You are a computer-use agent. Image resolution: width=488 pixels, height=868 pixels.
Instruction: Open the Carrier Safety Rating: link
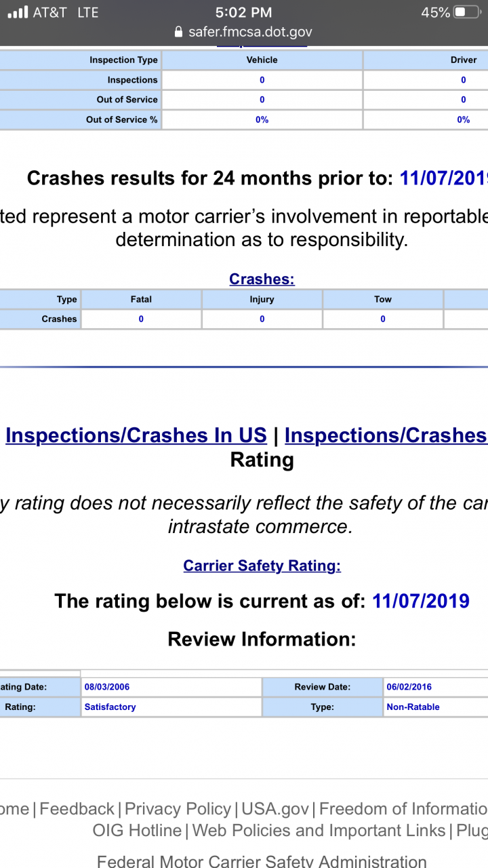262,566
